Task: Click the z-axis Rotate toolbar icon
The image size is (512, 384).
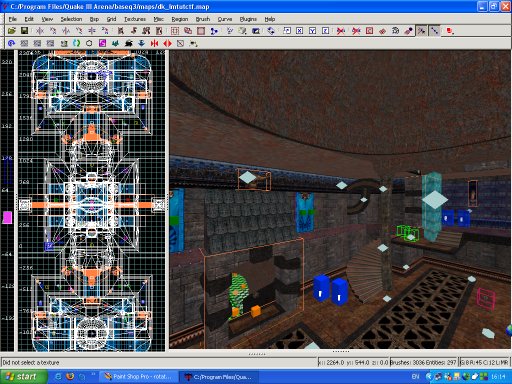Action: [x=105, y=31]
